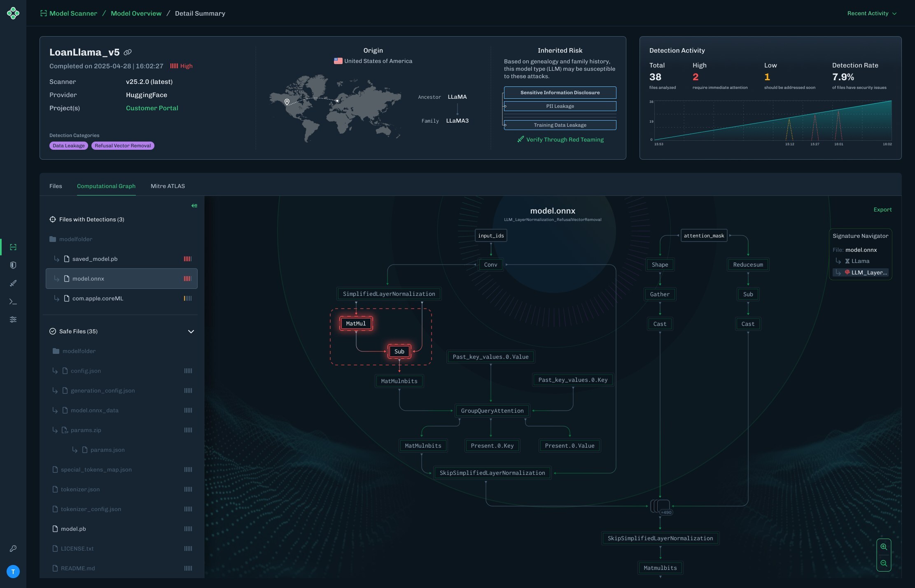Viewport: 915px width, 588px height.
Task: Switch to the Files tab
Action: [x=56, y=186]
